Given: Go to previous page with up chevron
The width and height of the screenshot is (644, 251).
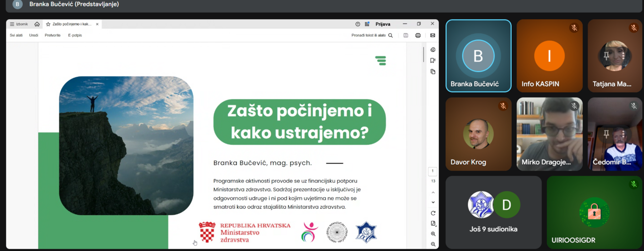Looking at the screenshot, I should [x=433, y=193].
